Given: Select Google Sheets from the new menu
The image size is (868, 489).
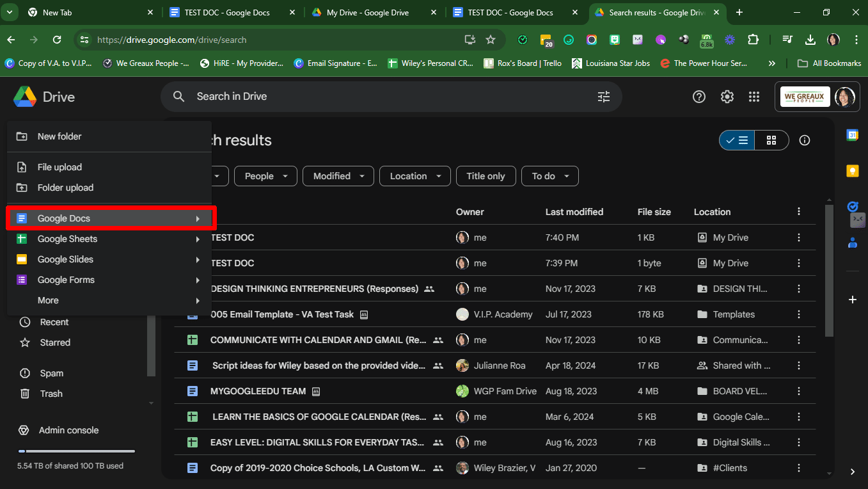Looking at the screenshot, I should click(67, 239).
